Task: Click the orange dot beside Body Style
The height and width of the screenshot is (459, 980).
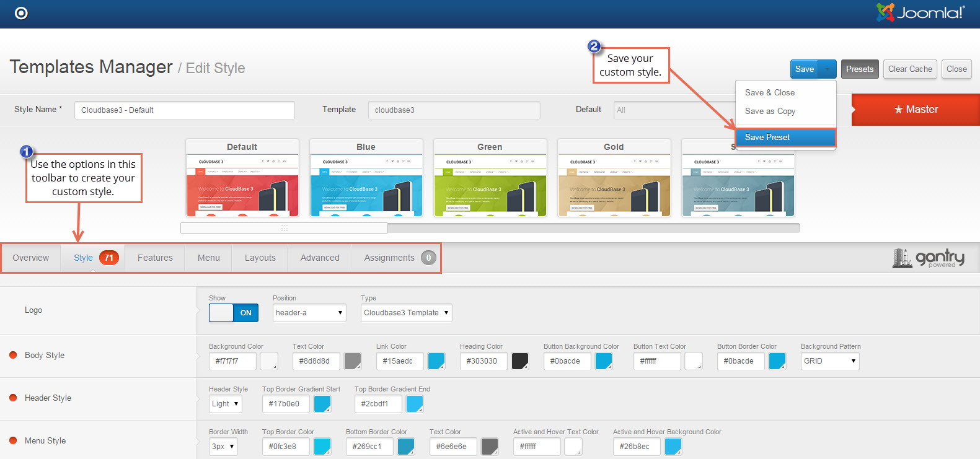Action: pos(13,355)
